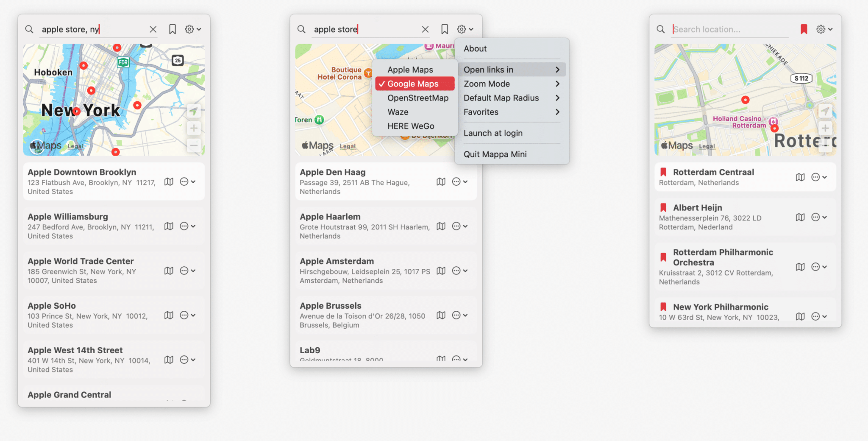This screenshot has height=441, width=868.
Task: Click the red bookmark icon beside Albert Heijn
Action: (x=663, y=208)
